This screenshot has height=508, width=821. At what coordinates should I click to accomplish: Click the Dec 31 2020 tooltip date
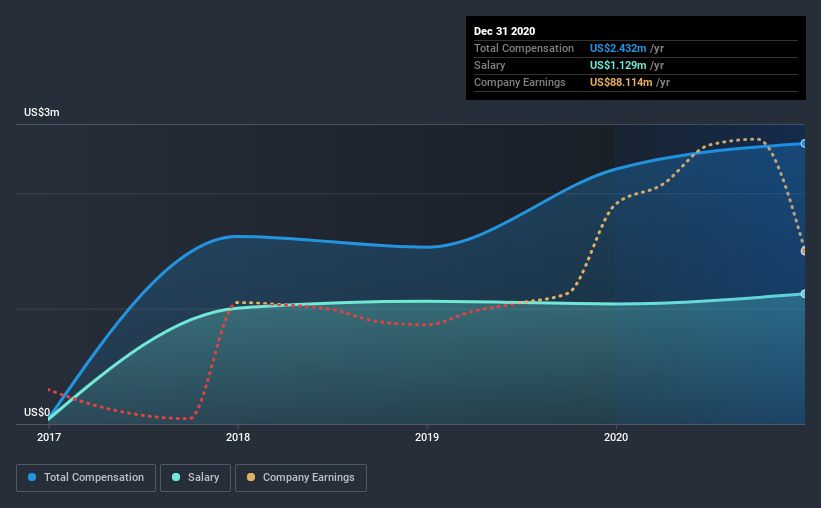pyautogui.click(x=504, y=31)
